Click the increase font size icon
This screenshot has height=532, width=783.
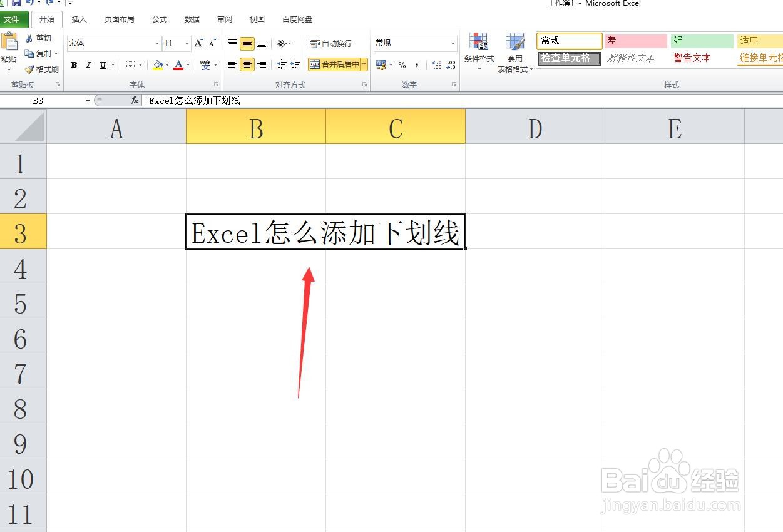click(198, 43)
